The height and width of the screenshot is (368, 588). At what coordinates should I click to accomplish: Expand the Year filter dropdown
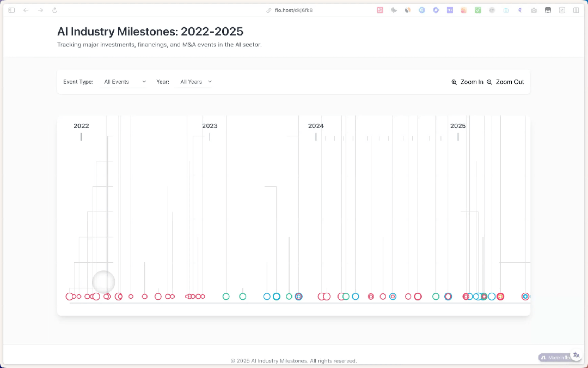[x=195, y=82]
